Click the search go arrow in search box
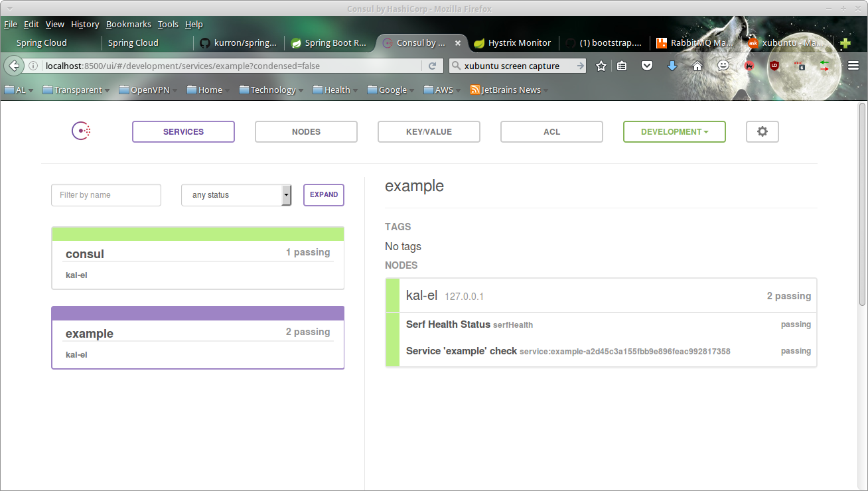Image resolution: width=868 pixels, height=491 pixels. (x=580, y=66)
